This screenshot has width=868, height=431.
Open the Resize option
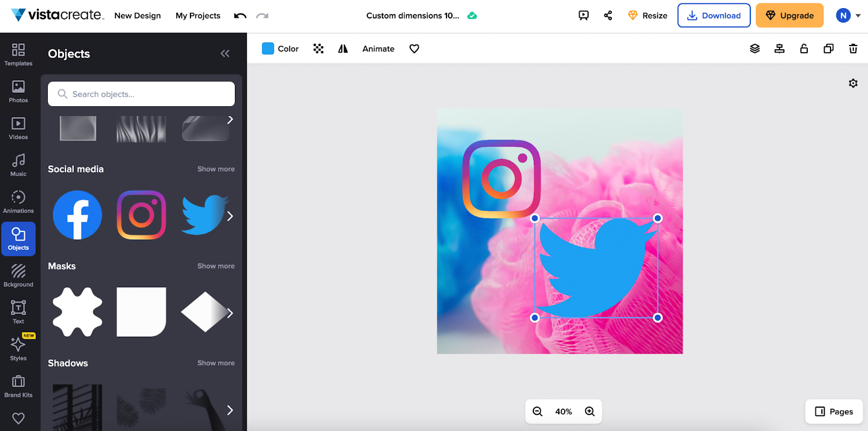pyautogui.click(x=648, y=16)
